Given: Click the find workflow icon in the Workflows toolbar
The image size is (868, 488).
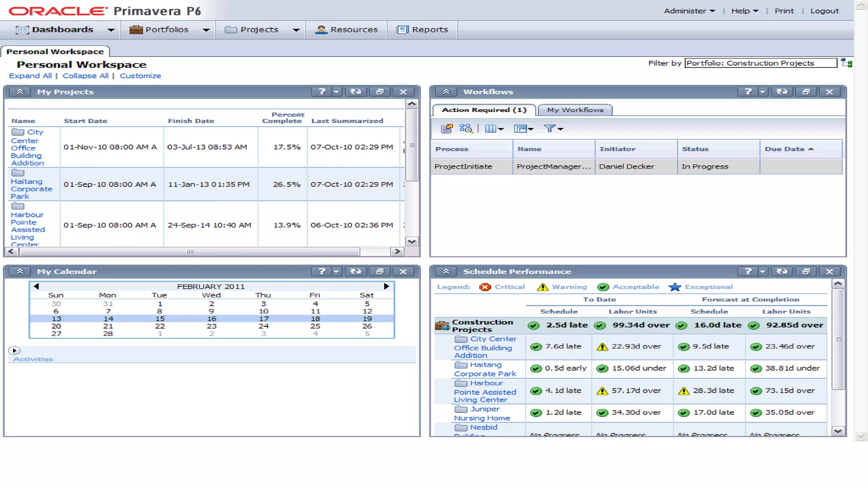Looking at the screenshot, I should [x=466, y=128].
